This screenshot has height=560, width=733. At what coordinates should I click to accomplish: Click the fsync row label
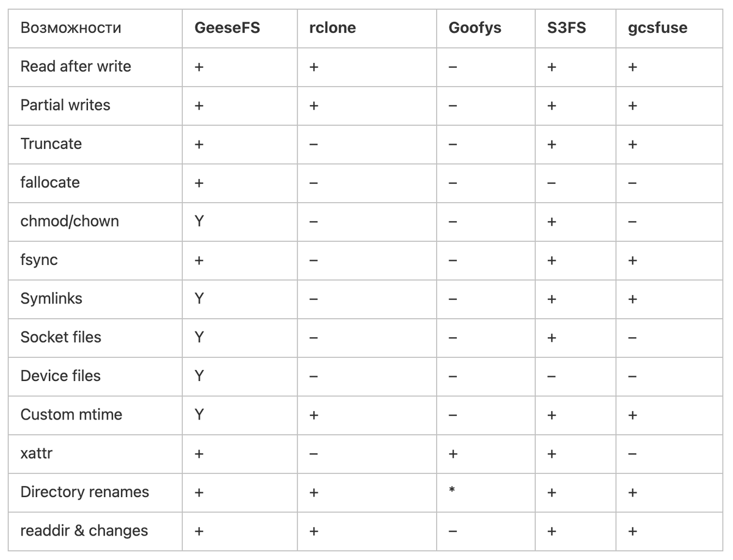coord(39,260)
